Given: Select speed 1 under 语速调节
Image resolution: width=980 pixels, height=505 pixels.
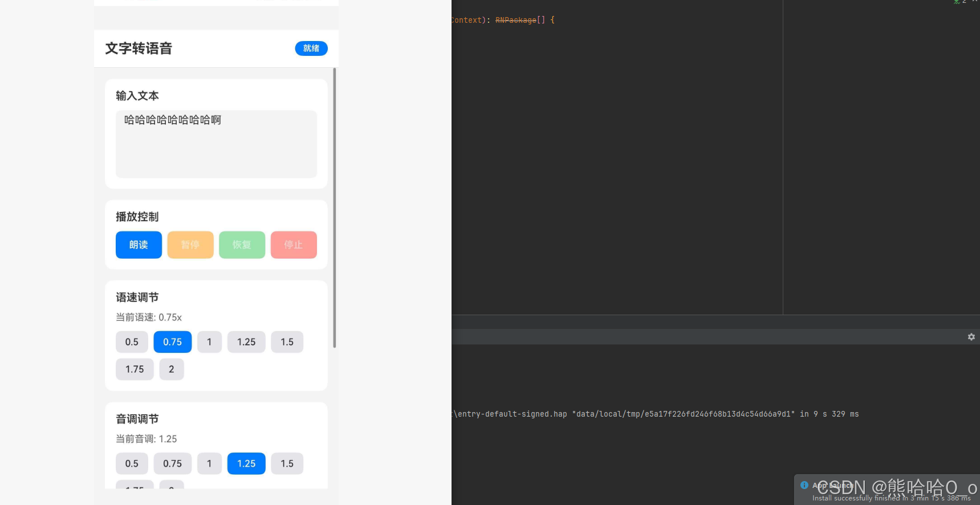Looking at the screenshot, I should 209,342.
